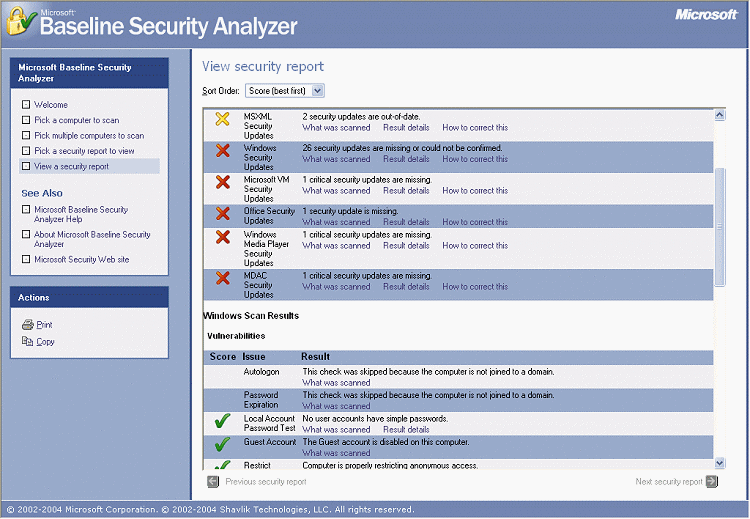
Task: Click the red X icon for Office Security Updates
Action: (222, 213)
